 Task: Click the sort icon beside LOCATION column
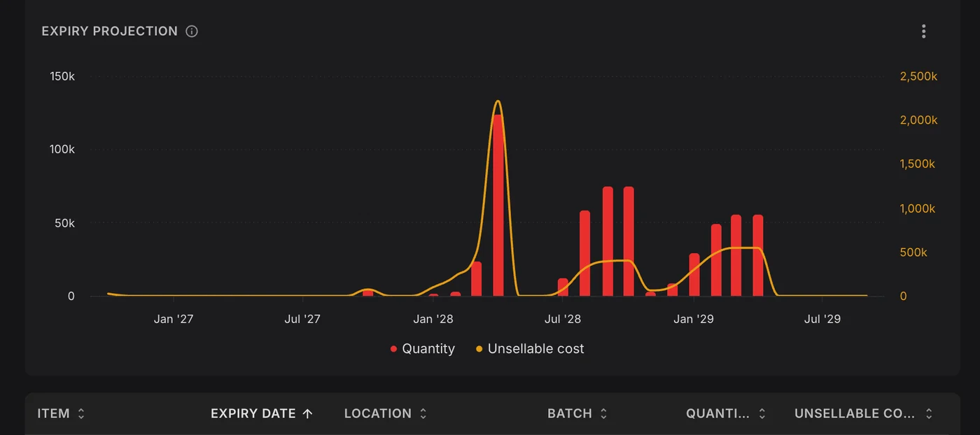[x=423, y=413]
